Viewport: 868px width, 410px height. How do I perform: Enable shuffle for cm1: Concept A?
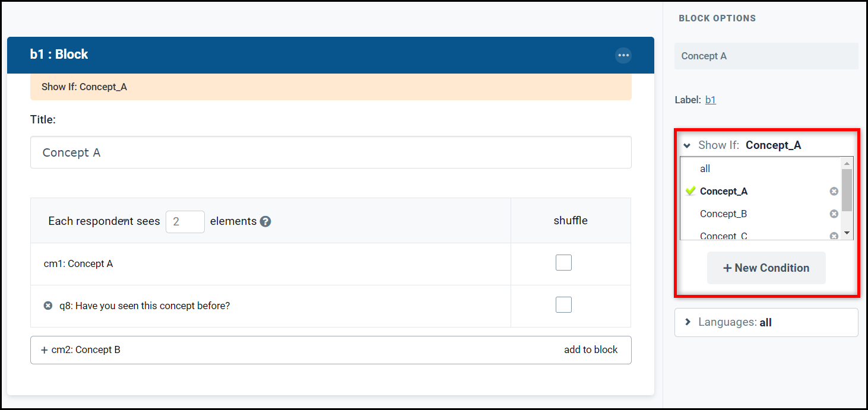[563, 262]
